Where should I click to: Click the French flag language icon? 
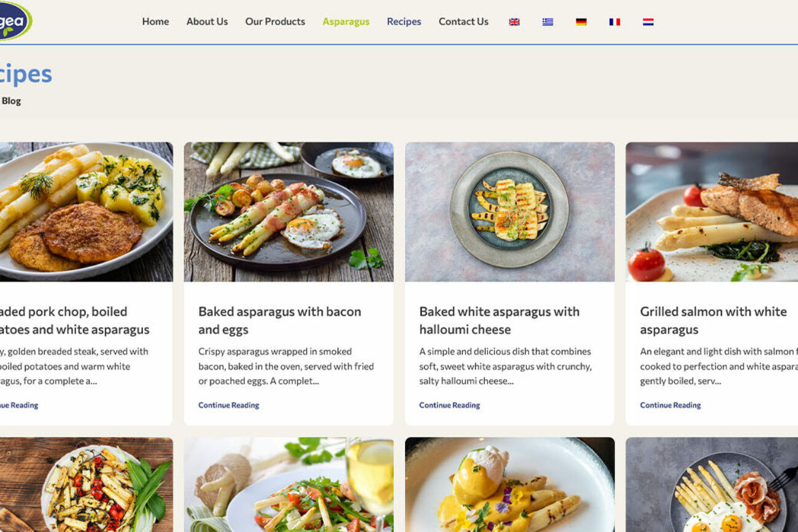tap(614, 22)
